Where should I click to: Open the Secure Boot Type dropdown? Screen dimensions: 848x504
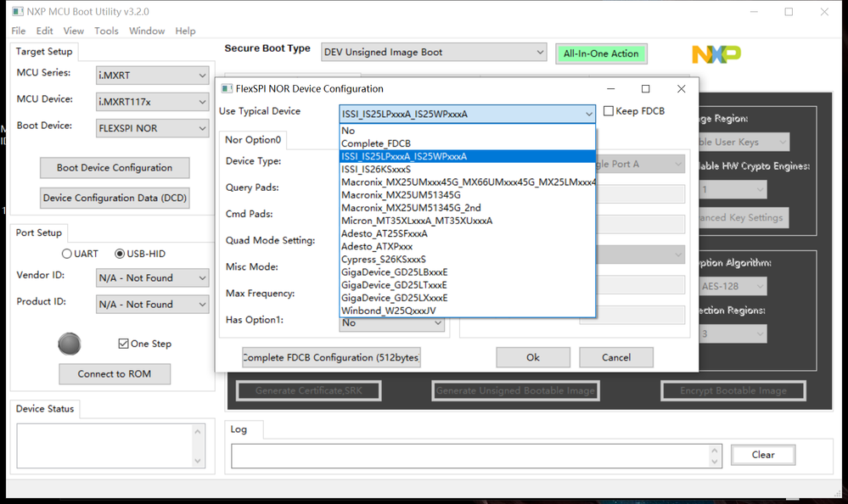[x=434, y=52]
